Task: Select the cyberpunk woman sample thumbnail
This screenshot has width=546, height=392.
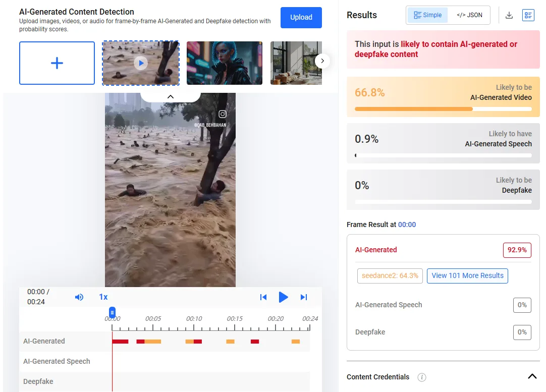Action: click(224, 63)
